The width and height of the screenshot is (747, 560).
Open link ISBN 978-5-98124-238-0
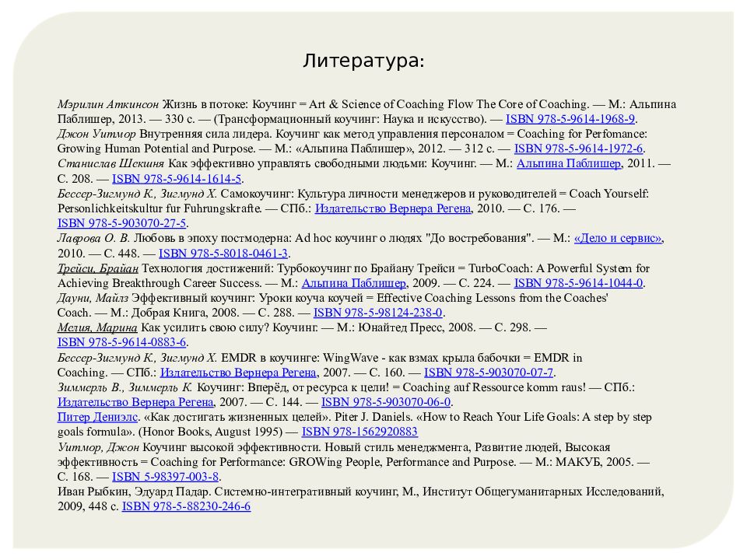click(378, 313)
